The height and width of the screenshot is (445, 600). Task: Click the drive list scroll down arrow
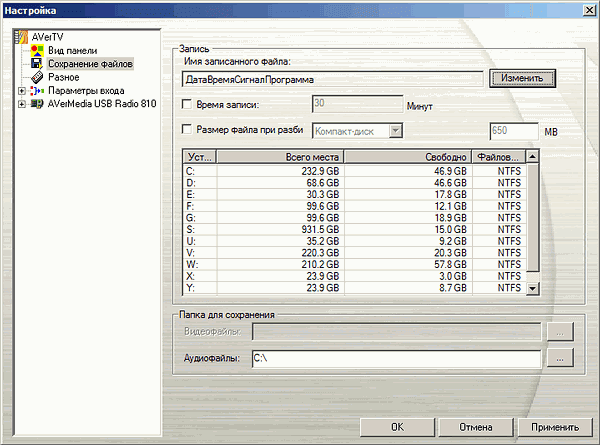533,288
